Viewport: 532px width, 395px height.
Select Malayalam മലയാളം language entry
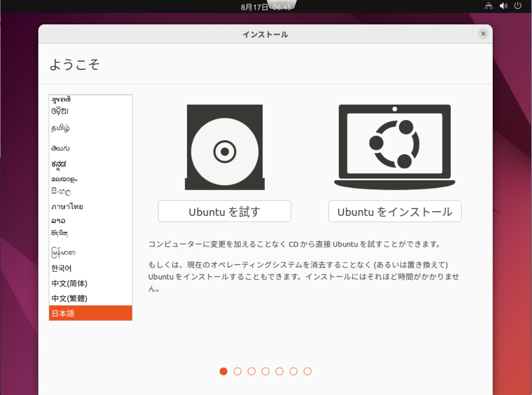pyautogui.click(x=90, y=179)
